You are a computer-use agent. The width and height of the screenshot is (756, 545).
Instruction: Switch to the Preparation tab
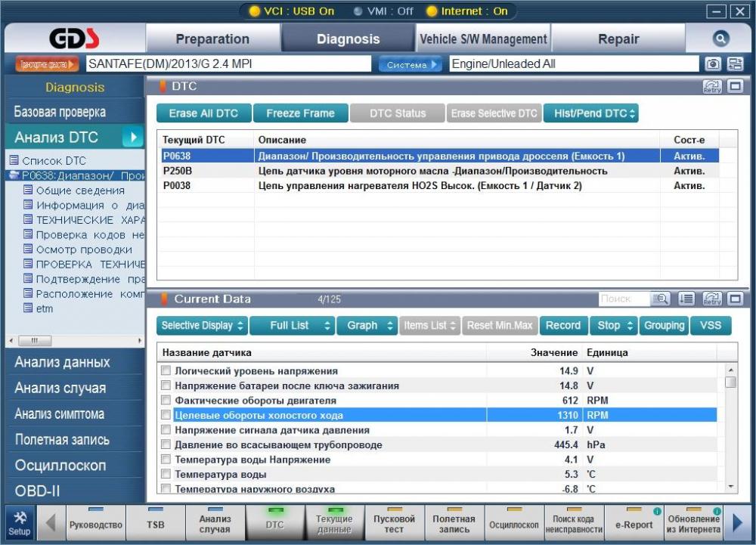tap(212, 39)
